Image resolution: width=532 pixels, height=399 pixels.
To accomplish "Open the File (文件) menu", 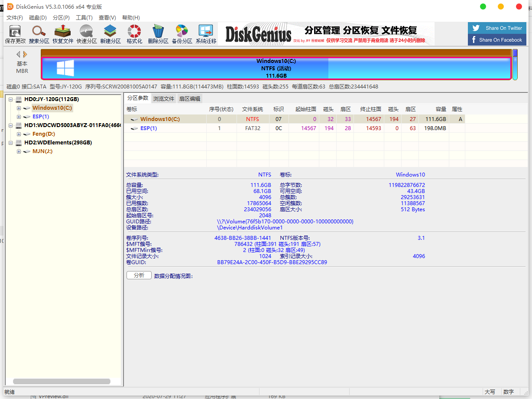I will pos(15,18).
